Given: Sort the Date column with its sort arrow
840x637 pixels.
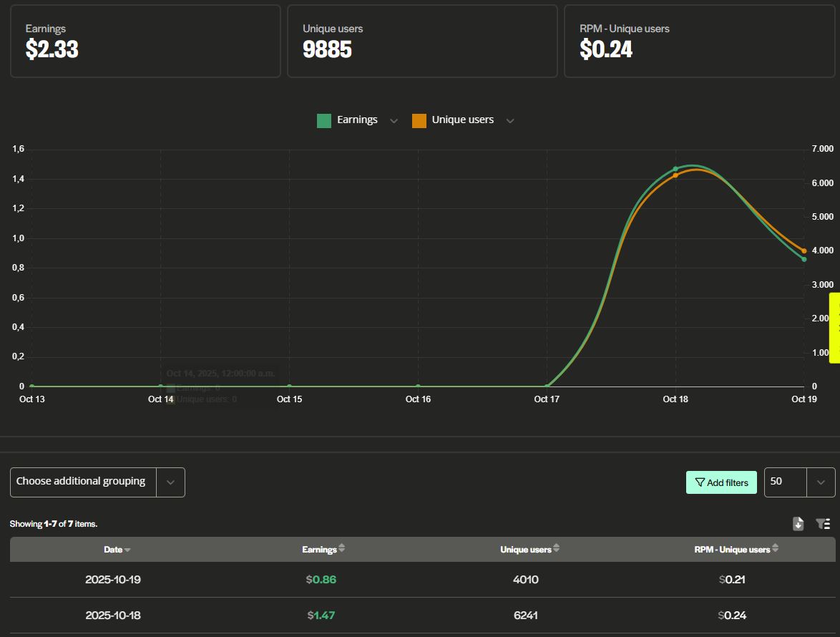Looking at the screenshot, I should (130, 549).
